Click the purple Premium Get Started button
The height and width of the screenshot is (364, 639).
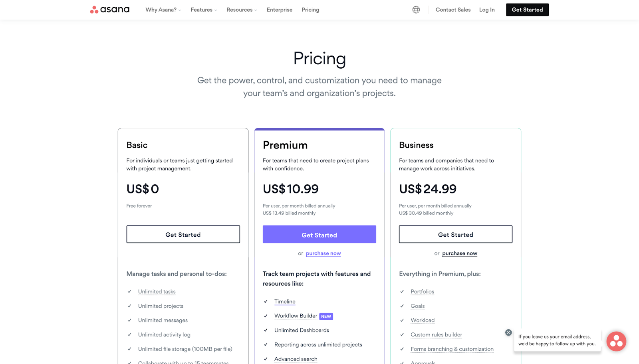(319, 234)
